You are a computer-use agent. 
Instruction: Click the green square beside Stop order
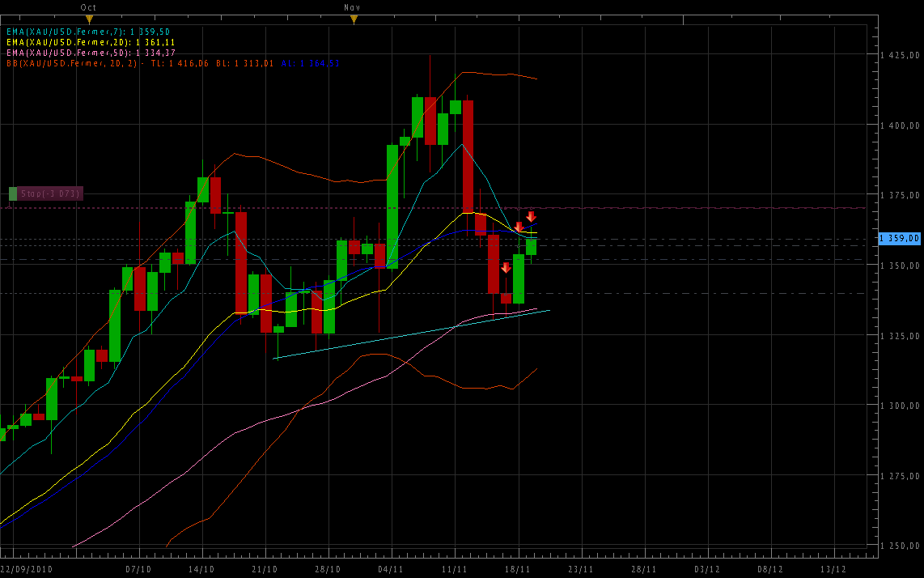(x=13, y=193)
